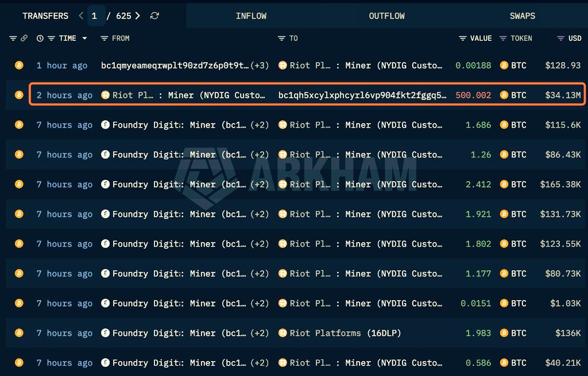Viewport: 588px width, 376px height.
Task: Click Bitcoin chain icon in 2 hours ago row
Action: [x=19, y=95]
